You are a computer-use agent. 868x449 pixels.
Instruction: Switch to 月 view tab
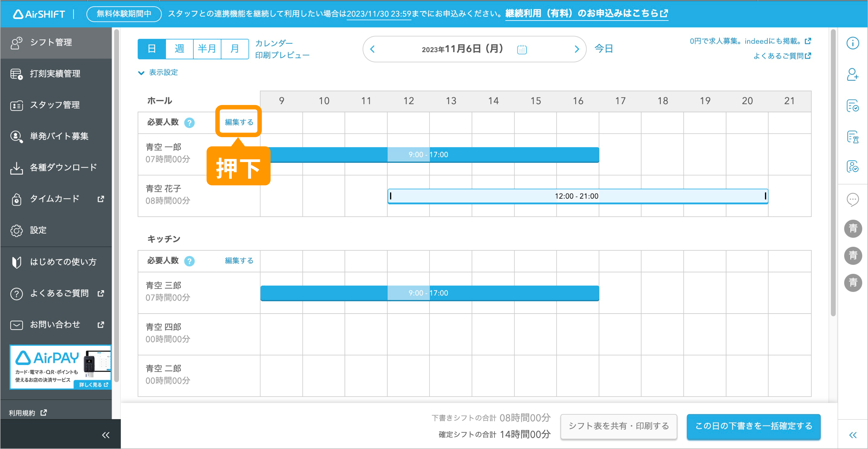234,49
